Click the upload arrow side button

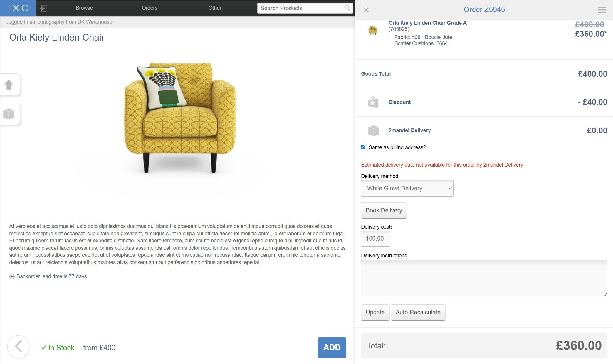pos(9,85)
